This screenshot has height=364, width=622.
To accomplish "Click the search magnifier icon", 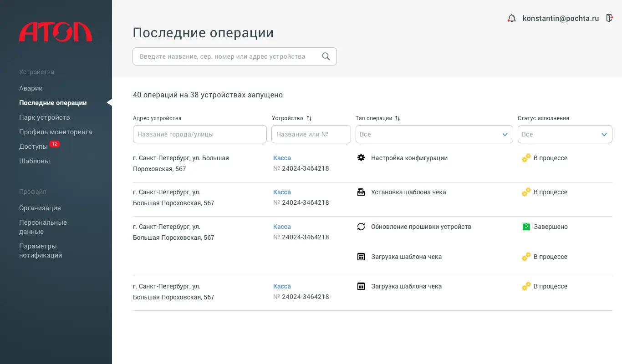I will tap(326, 56).
